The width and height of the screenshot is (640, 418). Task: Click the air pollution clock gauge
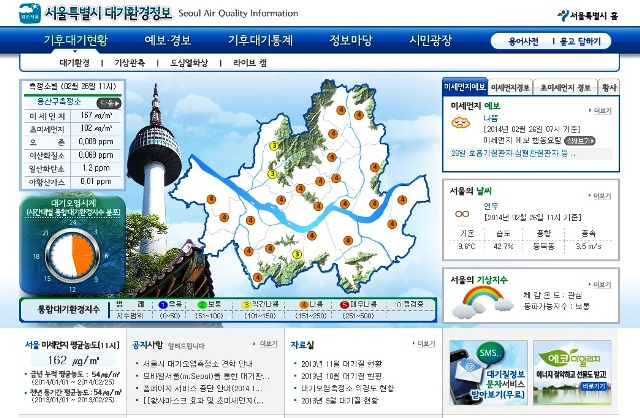(x=67, y=249)
